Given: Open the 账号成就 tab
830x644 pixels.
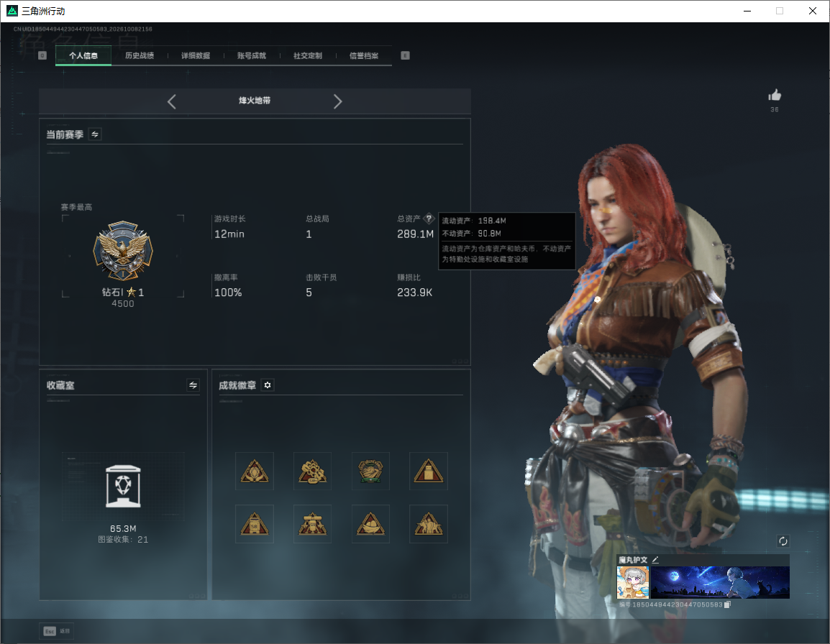Looking at the screenshot, I should (x=252, y=55).
